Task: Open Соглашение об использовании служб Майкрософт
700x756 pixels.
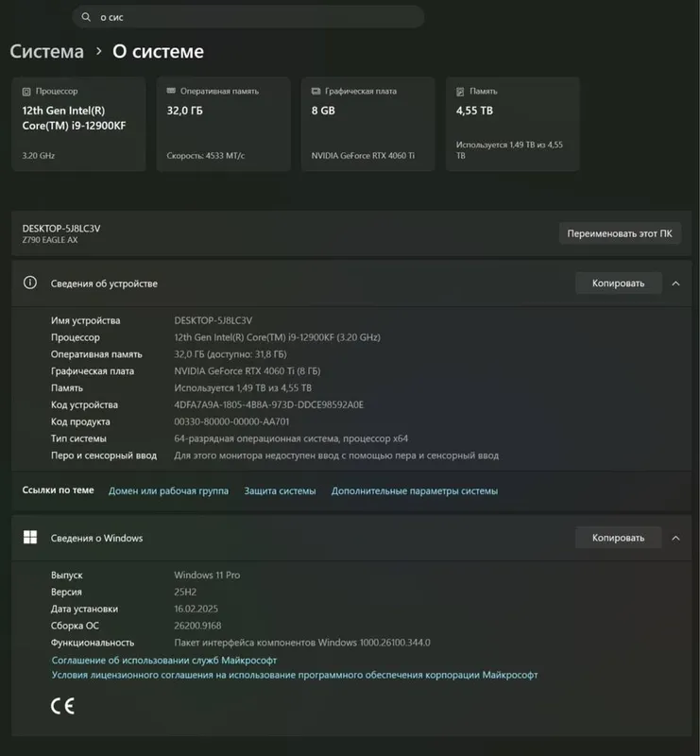Action: (x=164, y=660)
